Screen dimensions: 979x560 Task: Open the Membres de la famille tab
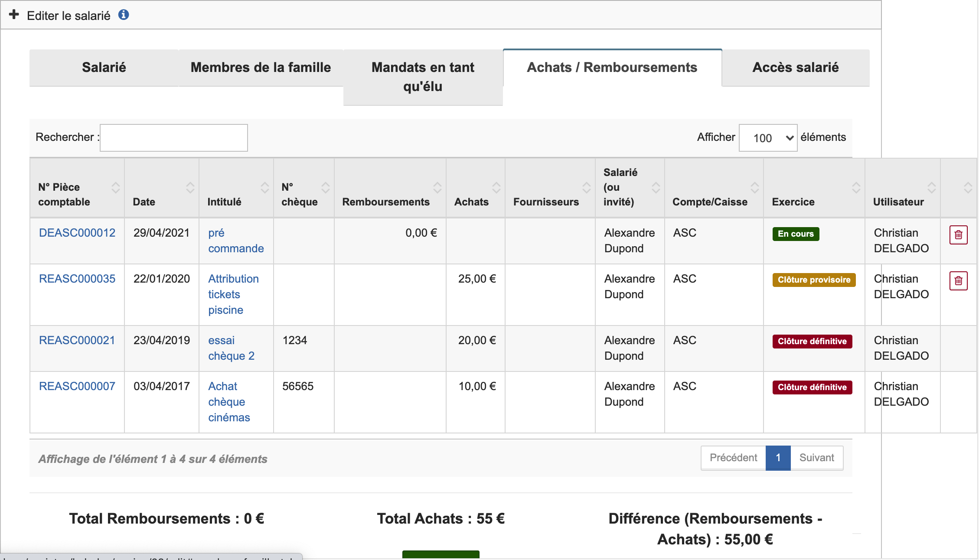(261, 68)
